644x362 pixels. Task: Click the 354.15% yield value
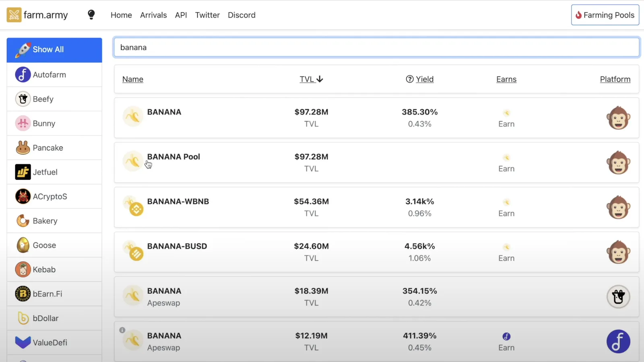[x=420, y=291]
